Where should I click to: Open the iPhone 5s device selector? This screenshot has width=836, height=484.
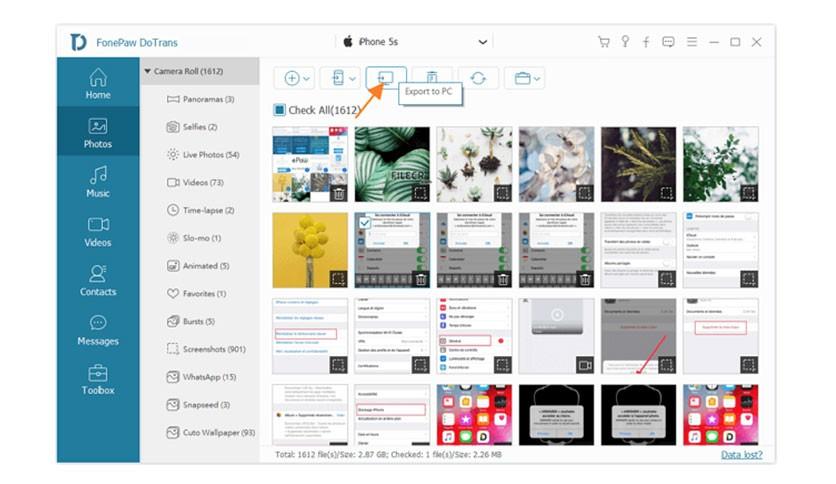(415, 42)
